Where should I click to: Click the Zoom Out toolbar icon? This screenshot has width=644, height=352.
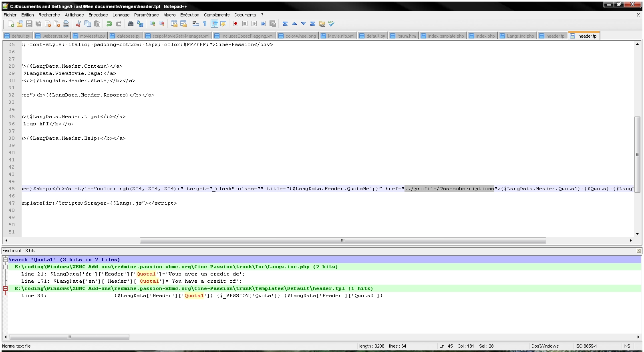tap(162, 24)
